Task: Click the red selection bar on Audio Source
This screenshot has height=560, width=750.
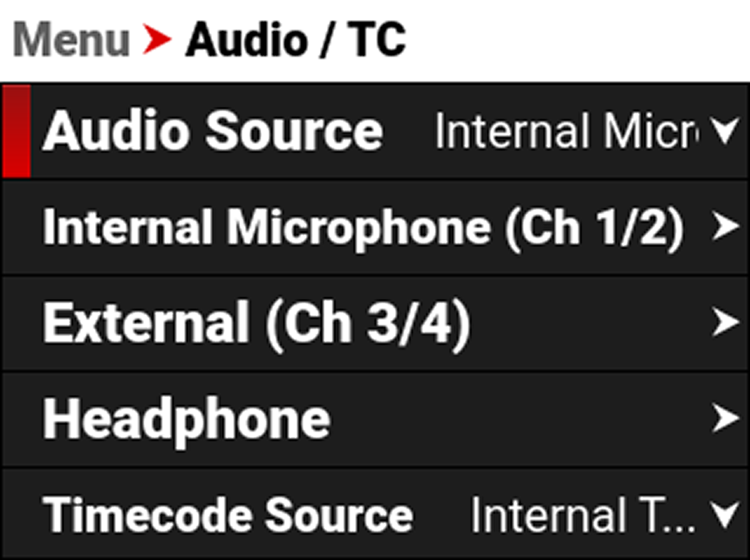Action: pos(15,129)
